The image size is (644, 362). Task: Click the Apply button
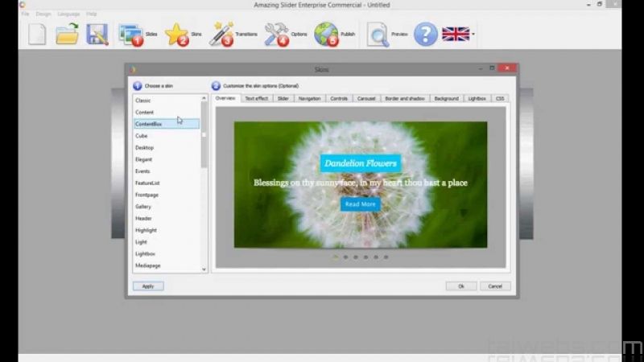pyautogui.click(x=148, y=286)
